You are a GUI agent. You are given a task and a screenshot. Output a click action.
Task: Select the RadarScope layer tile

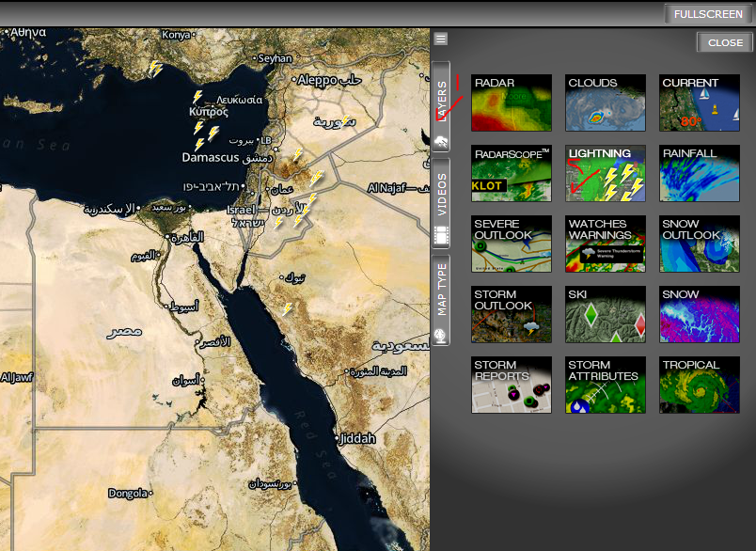[512, 173]
